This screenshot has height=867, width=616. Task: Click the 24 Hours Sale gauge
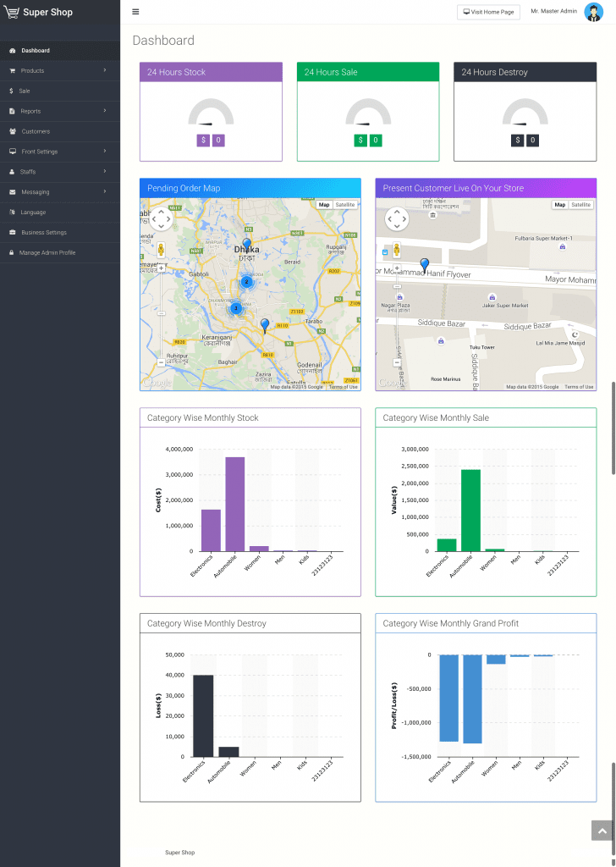[x=368, y=113]
